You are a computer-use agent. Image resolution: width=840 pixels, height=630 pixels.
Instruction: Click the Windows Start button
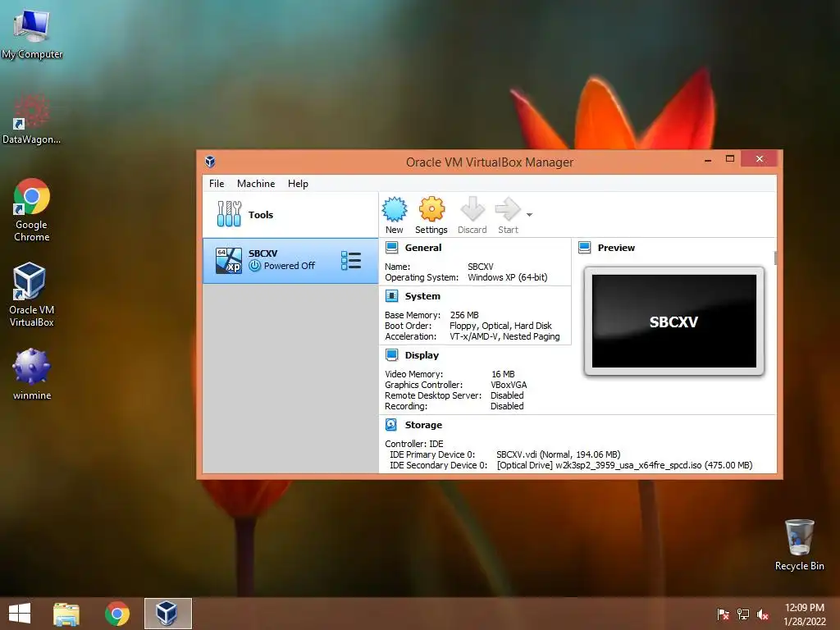pos(20,614)
